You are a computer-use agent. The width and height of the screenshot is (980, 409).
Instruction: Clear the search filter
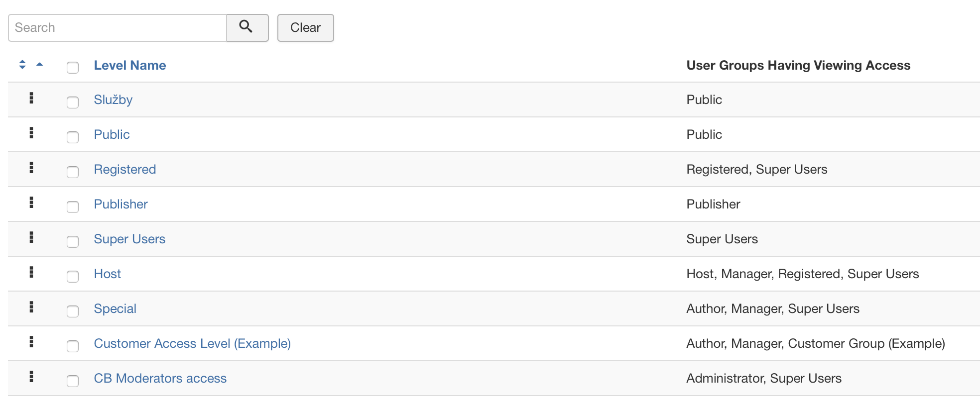tap(305, 27)
